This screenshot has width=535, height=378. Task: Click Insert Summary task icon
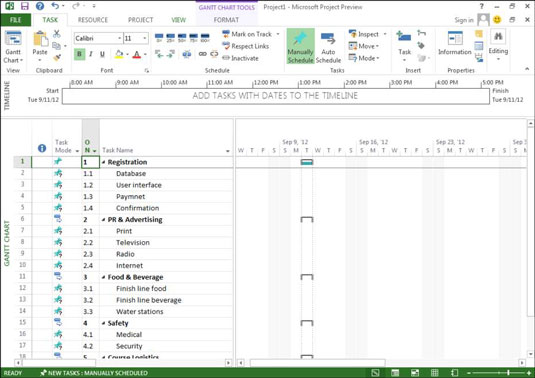422,33
